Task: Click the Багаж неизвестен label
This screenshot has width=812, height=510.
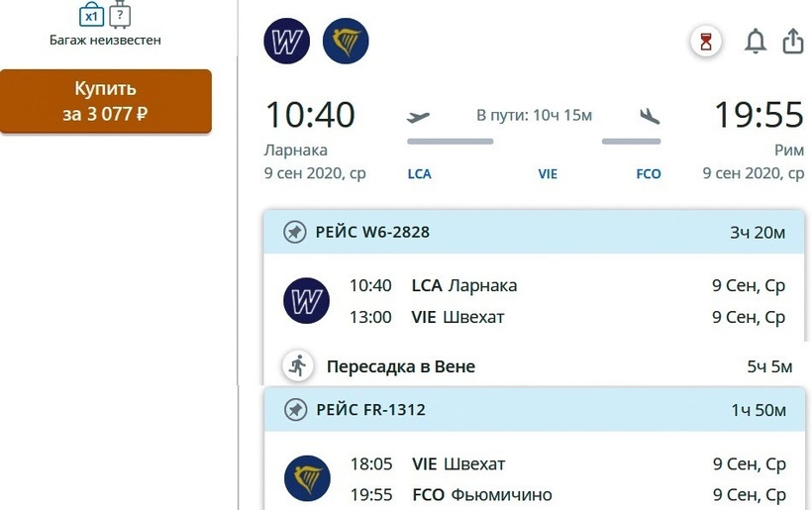Action: tap(105, 41)
